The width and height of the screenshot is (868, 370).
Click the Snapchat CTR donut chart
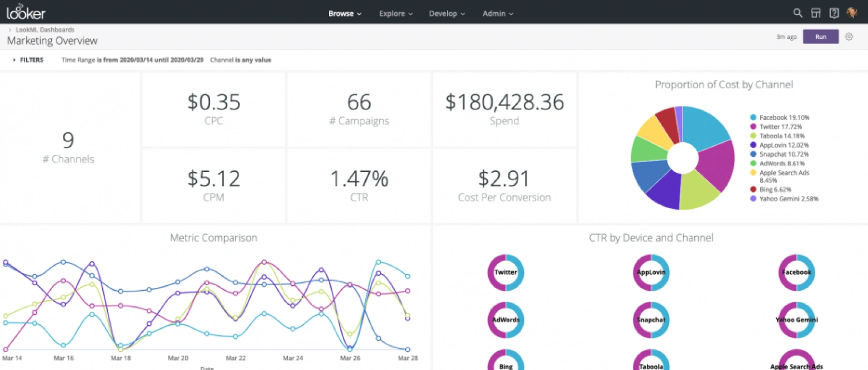[651, 320]
